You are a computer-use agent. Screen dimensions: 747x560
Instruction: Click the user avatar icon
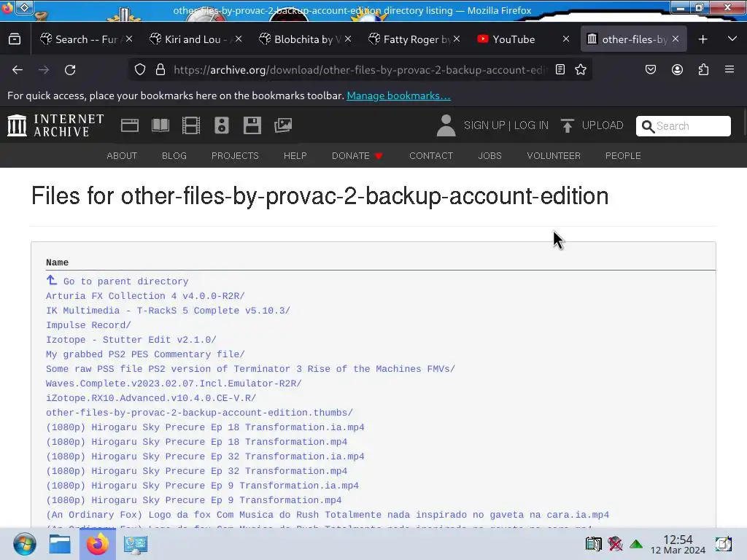coord(446,125)
